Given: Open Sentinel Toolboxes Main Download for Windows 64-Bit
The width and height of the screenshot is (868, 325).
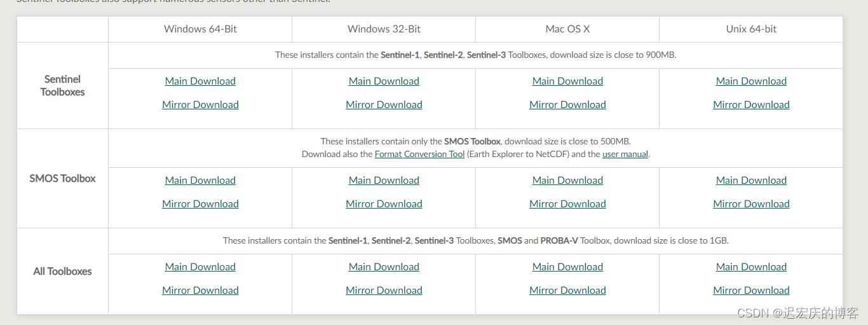Looking at the screenshot, I should point(200,81).
